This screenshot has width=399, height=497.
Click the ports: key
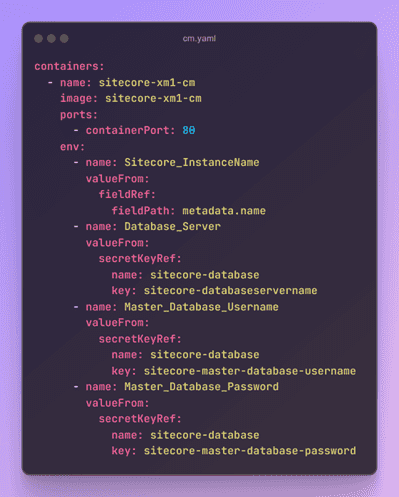pyautogui.click(x=79, y=115)
